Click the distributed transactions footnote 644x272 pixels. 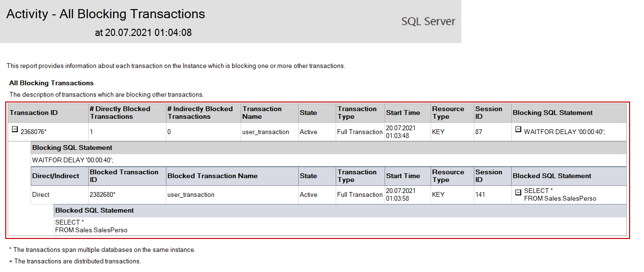point(75,261)
